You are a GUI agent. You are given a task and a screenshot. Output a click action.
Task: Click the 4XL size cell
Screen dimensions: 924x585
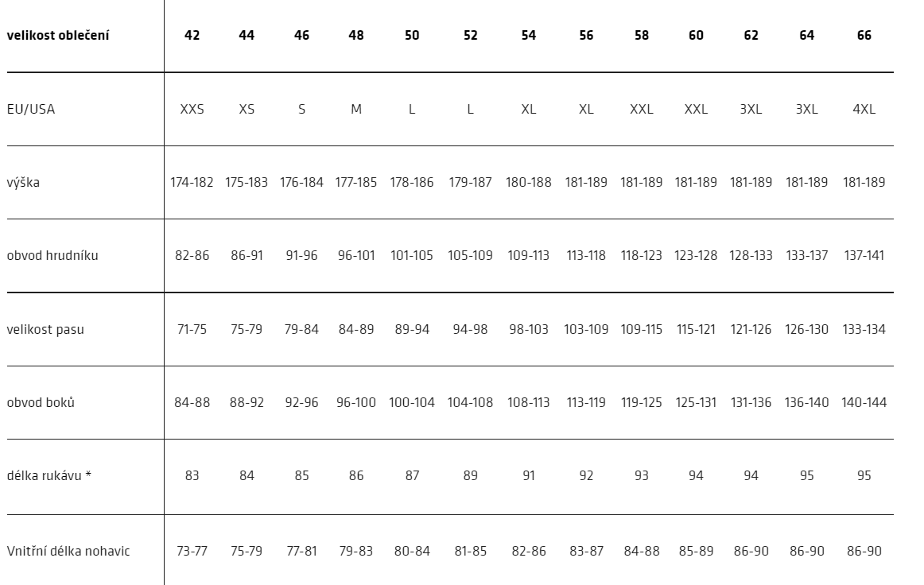click(x=864, y=109)
